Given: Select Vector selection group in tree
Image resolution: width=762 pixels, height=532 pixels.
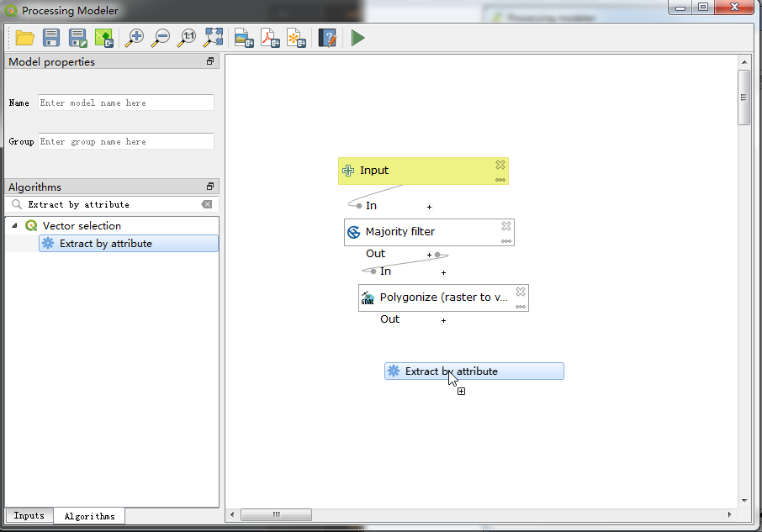Looking at the screenshot, I should [x=82, y=226].
